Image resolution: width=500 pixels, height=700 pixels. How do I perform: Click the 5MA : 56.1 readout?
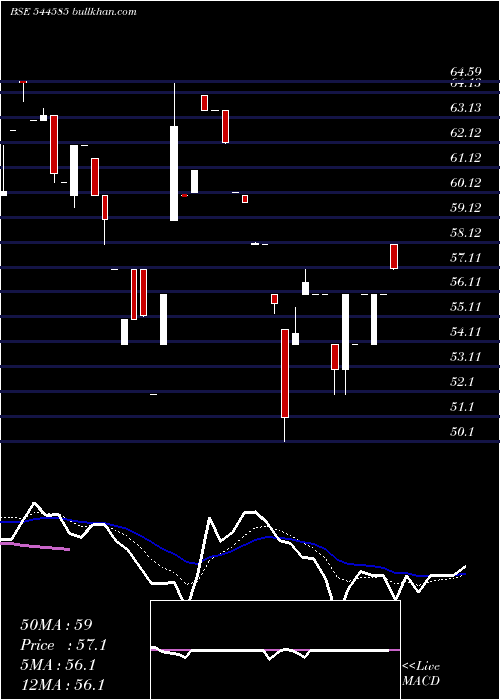(x=58, y=665)
